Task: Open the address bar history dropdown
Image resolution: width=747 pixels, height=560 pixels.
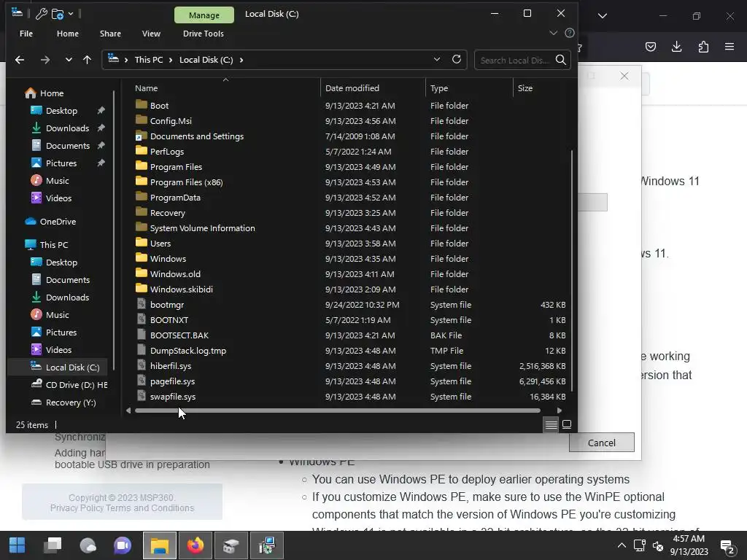Action: tap(437, 60)
